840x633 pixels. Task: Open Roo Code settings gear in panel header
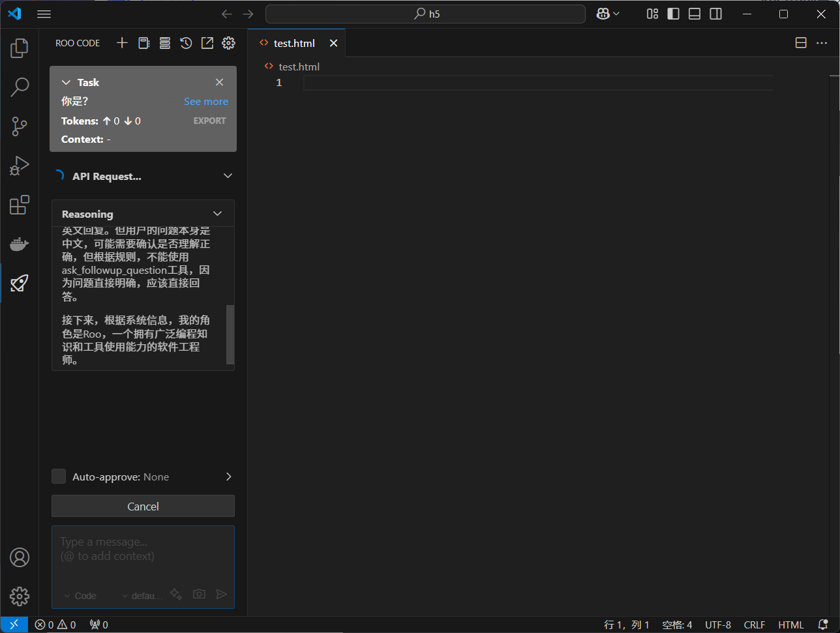click(x=228, y=43)
